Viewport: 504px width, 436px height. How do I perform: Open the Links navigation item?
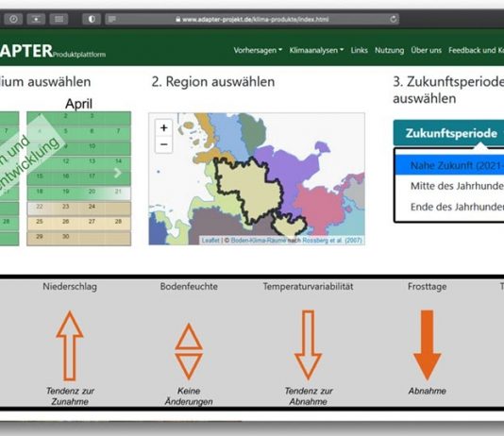[x=359, y=50]
